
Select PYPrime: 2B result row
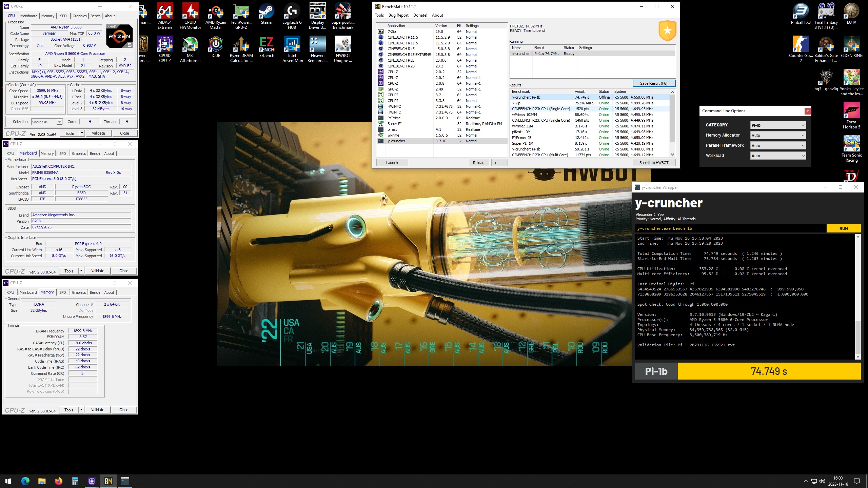click(590, 138)
